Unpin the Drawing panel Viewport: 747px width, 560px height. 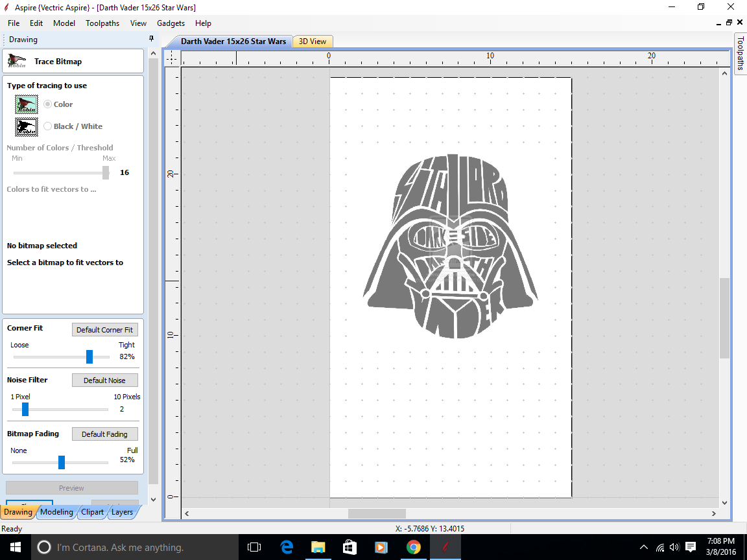[x=151, y=39]
